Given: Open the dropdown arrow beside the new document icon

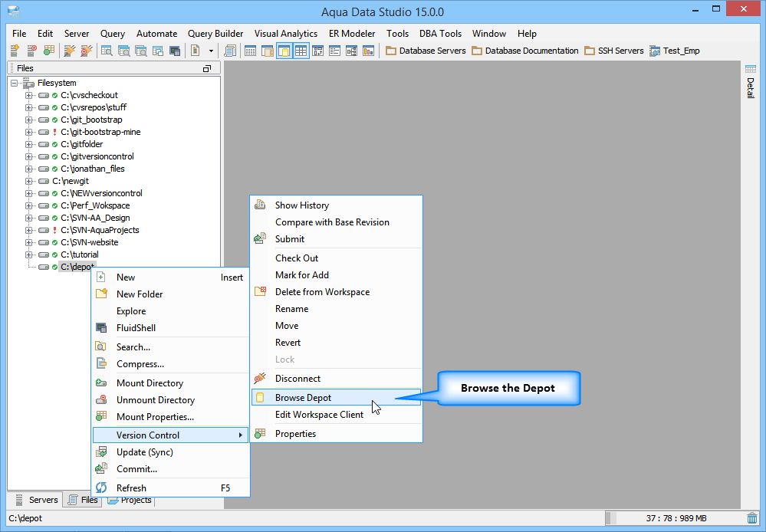Looking at the screenshot, I should coord(211,51).
